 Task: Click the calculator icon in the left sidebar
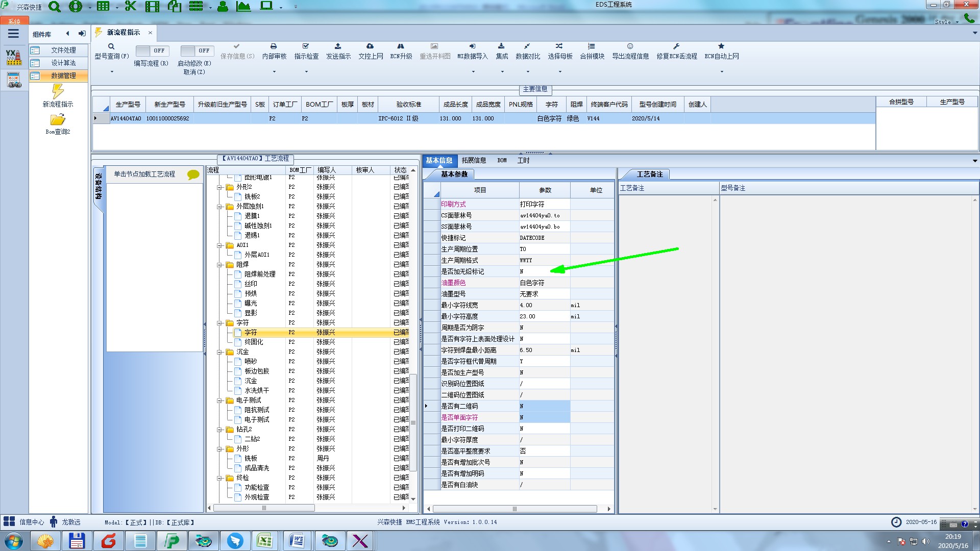click(14, 80)
